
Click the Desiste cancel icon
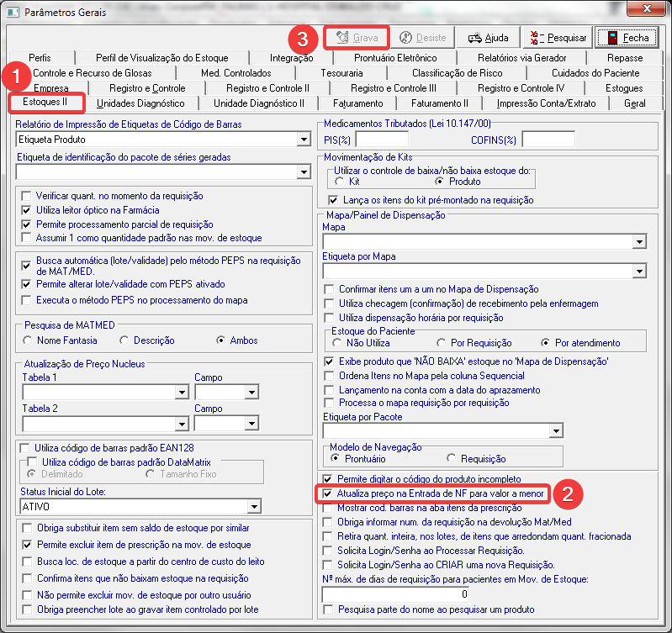(x=405, y=38)
